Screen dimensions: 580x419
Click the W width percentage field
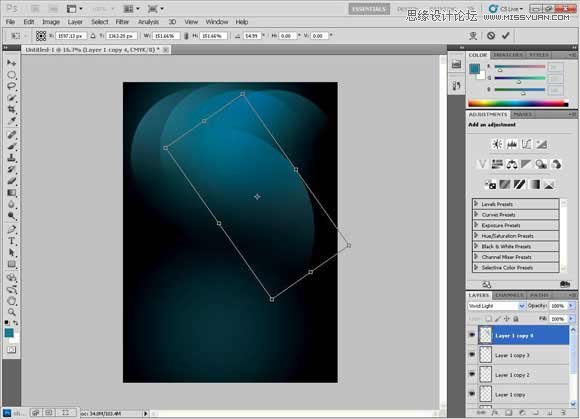pos(165,36)
